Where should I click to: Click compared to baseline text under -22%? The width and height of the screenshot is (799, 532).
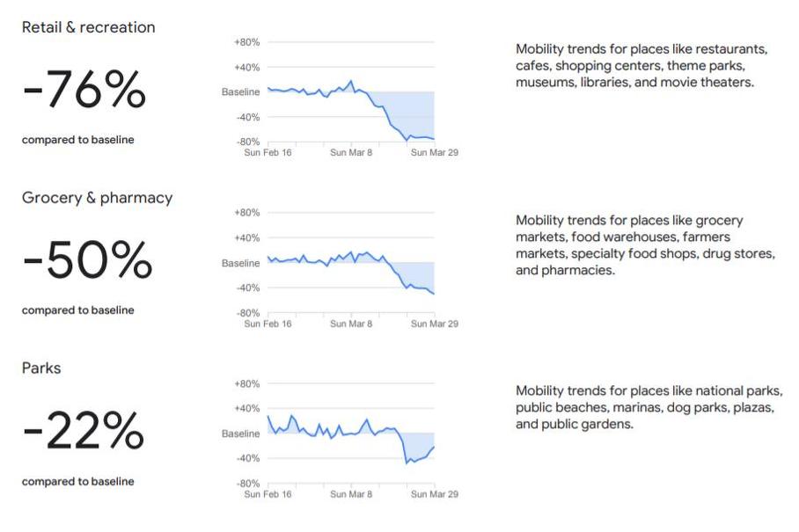pos(78,481)
